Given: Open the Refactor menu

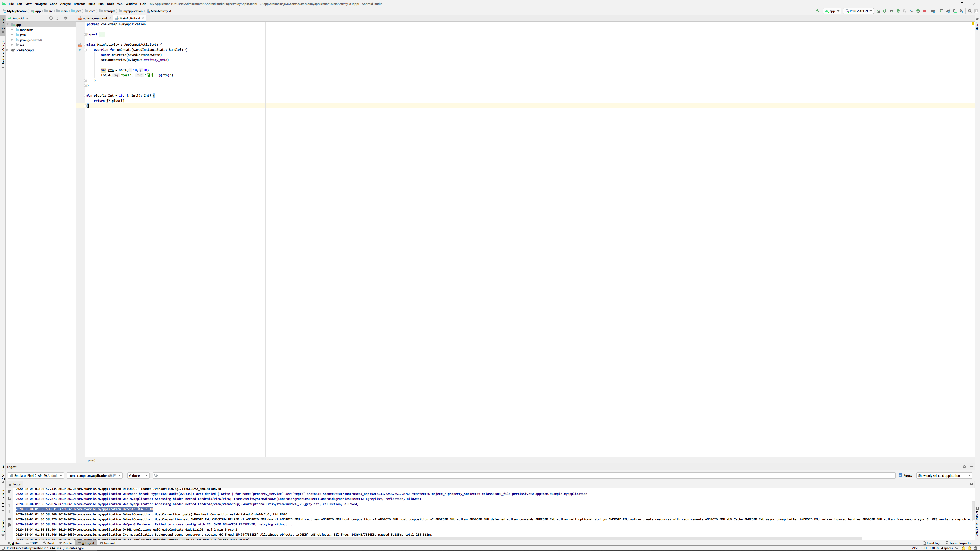Looking at the screenshot, I should point(79,4).
